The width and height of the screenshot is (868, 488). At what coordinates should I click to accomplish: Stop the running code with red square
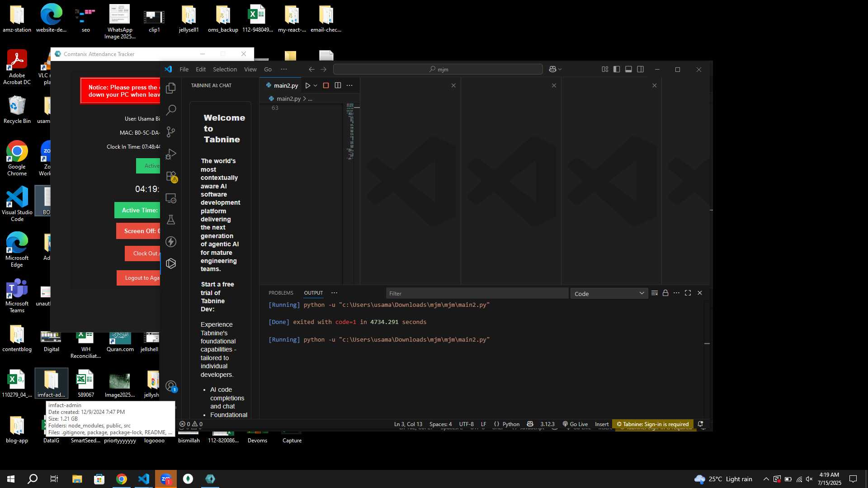(x=325, y=85)
